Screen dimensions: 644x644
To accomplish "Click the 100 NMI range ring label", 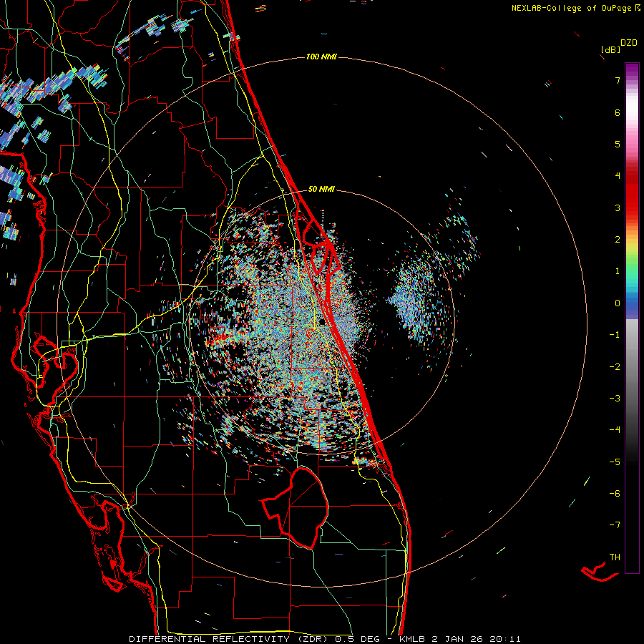I will click(321, 57).
